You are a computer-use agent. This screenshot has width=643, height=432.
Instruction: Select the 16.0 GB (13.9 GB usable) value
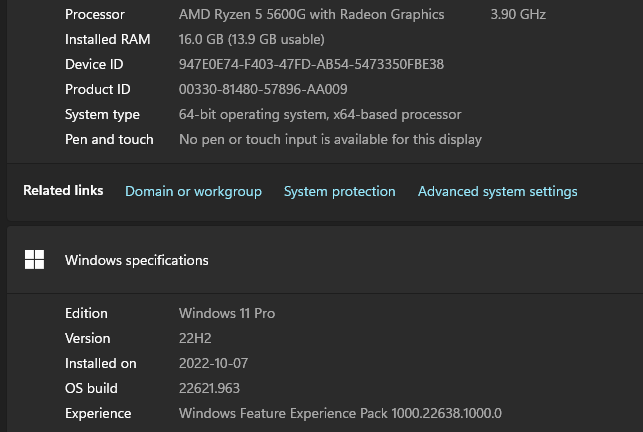coord(251,39)
